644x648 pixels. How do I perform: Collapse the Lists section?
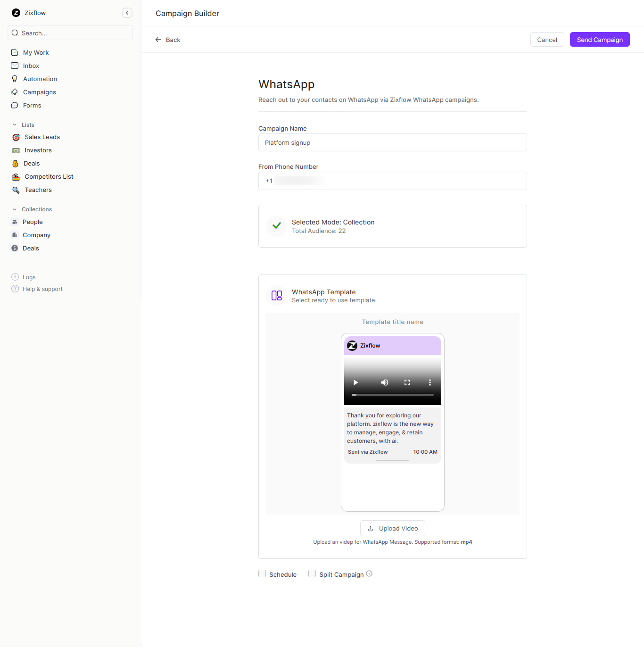coord(14,125)
